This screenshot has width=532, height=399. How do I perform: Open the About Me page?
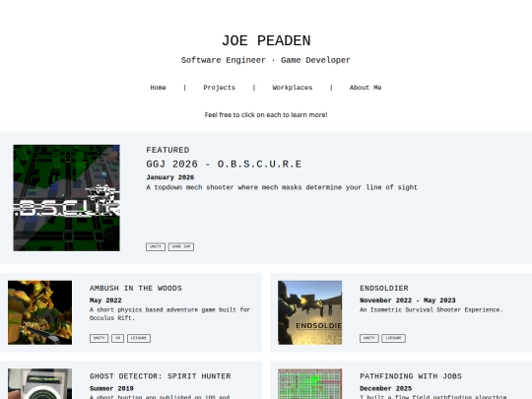coord(366,88)
